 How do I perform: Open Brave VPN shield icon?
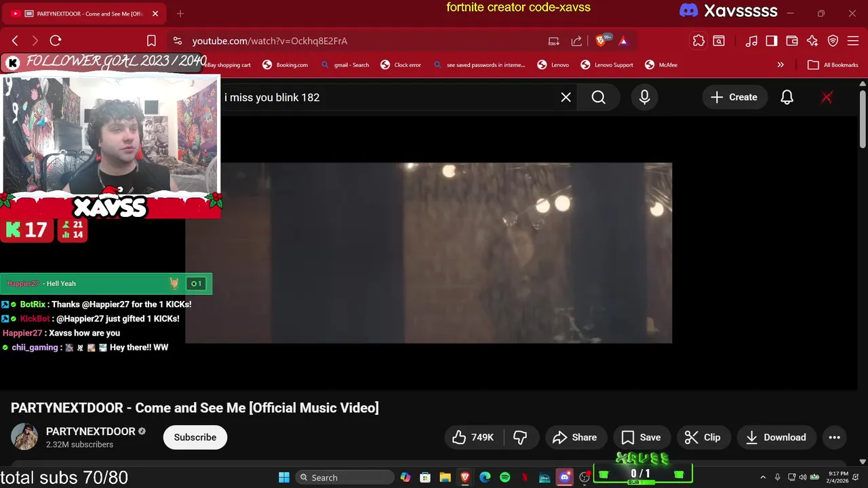(x=833, y=41)
